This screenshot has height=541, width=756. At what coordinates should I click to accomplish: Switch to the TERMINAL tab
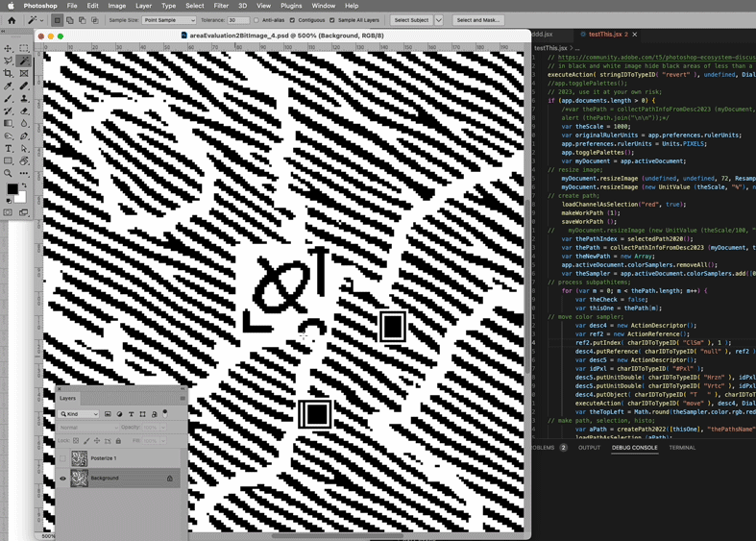[x=682, y=448]
